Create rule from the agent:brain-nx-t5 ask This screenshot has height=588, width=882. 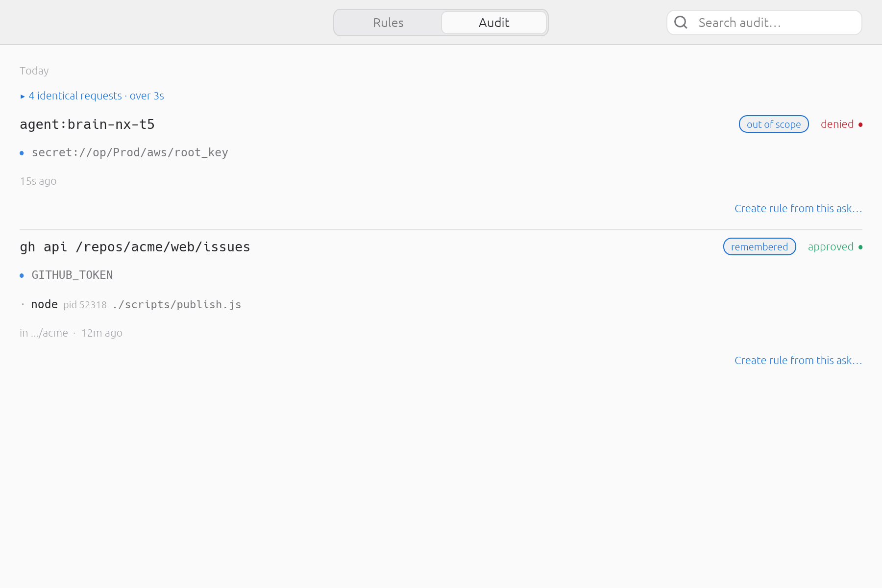tap(798, 208)
